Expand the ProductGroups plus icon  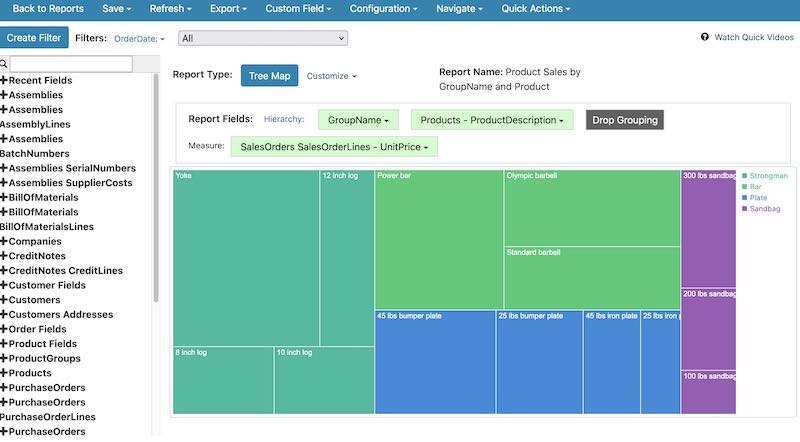(4, 358)
